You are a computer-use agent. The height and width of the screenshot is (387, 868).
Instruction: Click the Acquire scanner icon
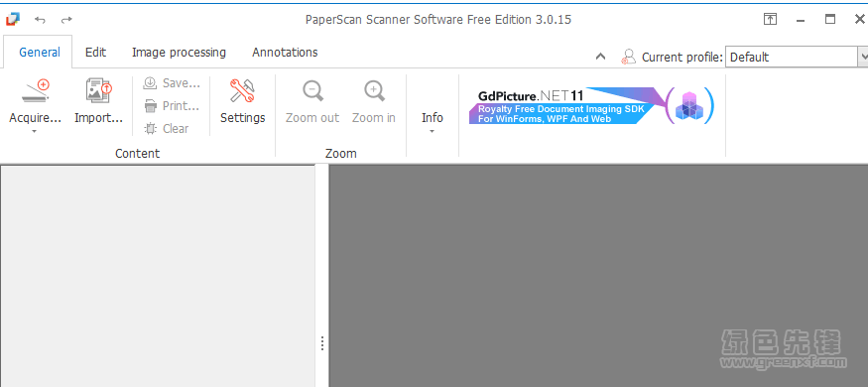36,91
